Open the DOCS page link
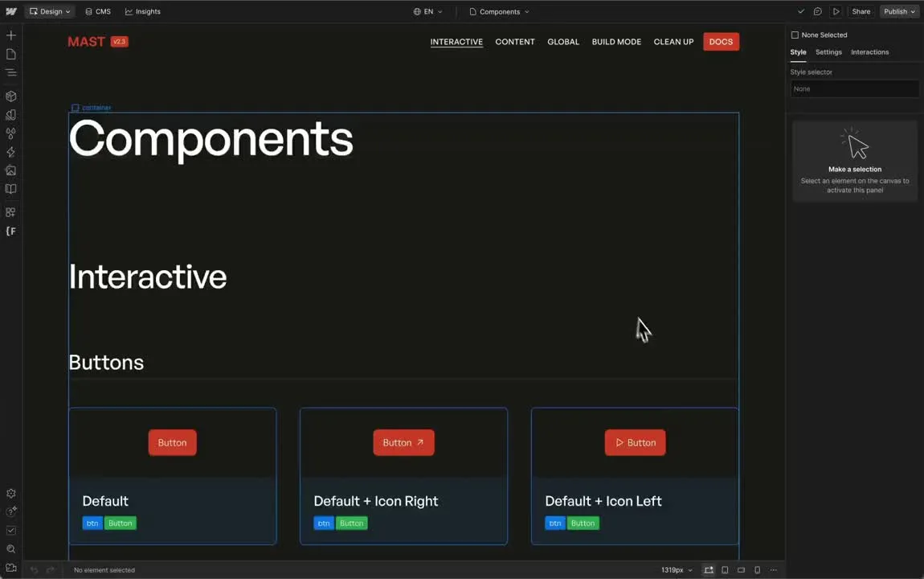This screenshot has height=579, width=924. pos(721,41)
